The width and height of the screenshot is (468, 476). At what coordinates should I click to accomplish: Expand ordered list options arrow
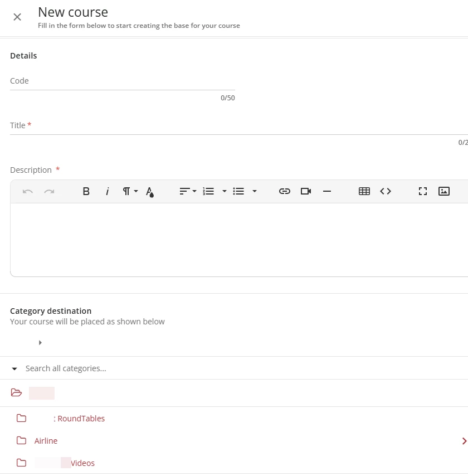coord(225,191)
